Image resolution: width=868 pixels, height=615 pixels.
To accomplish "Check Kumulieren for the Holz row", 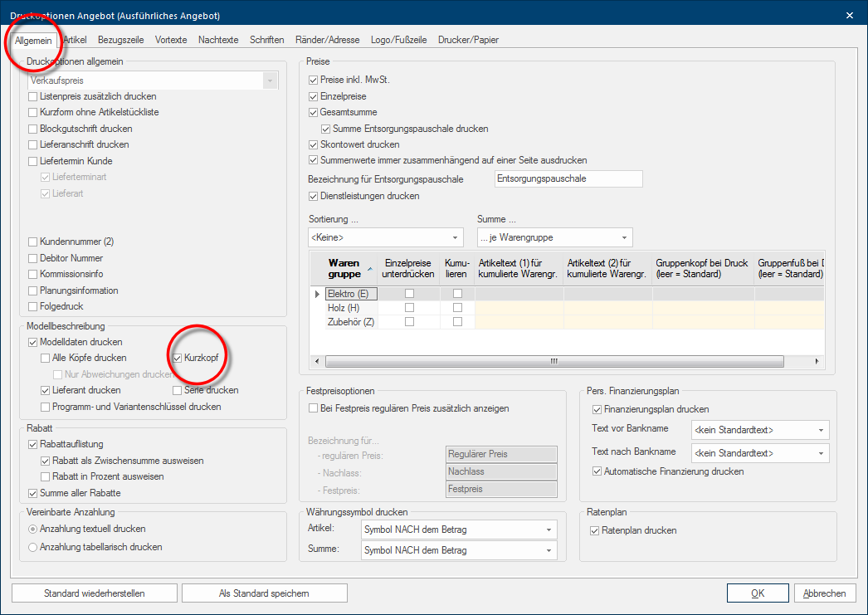I will pyautogui.click(x=457, y=308).
